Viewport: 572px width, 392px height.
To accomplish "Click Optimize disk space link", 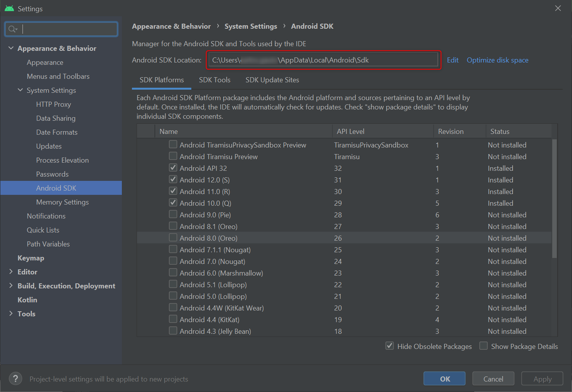I will [x=497, y=60].
